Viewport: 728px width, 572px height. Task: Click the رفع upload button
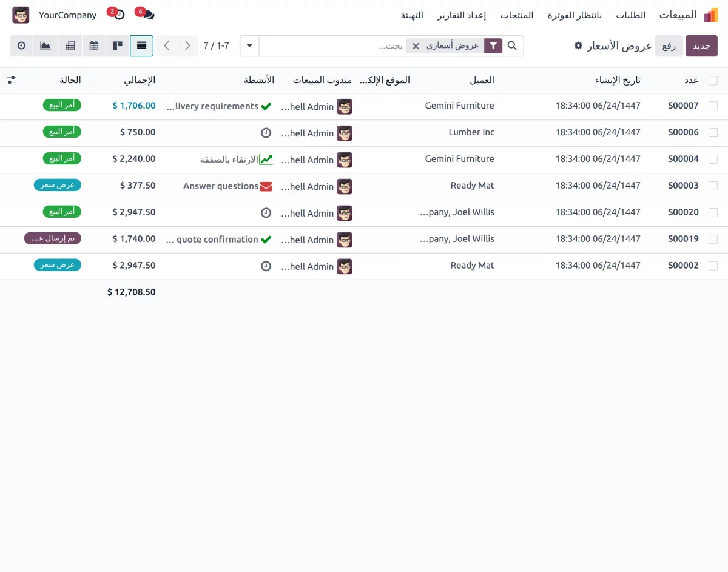[669, 45]
